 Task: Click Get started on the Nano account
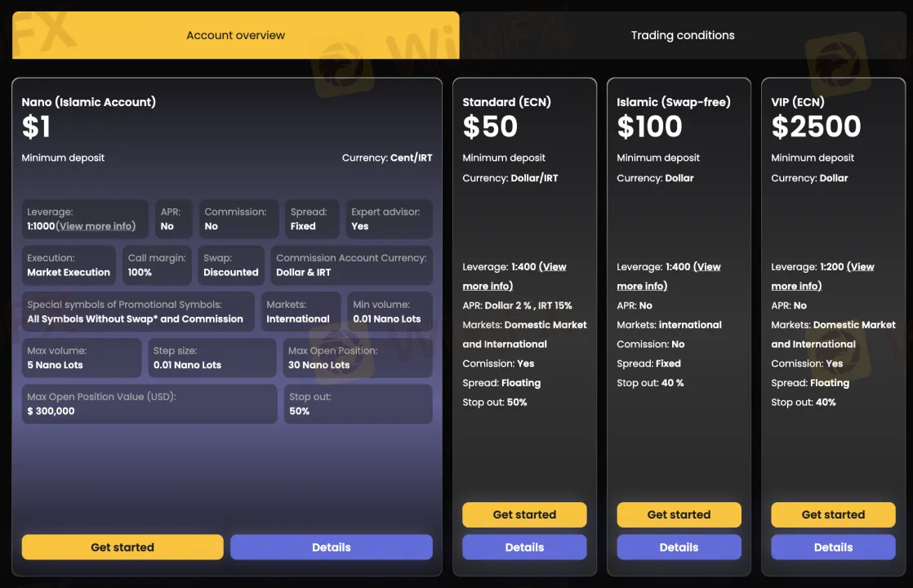[122, 547]
